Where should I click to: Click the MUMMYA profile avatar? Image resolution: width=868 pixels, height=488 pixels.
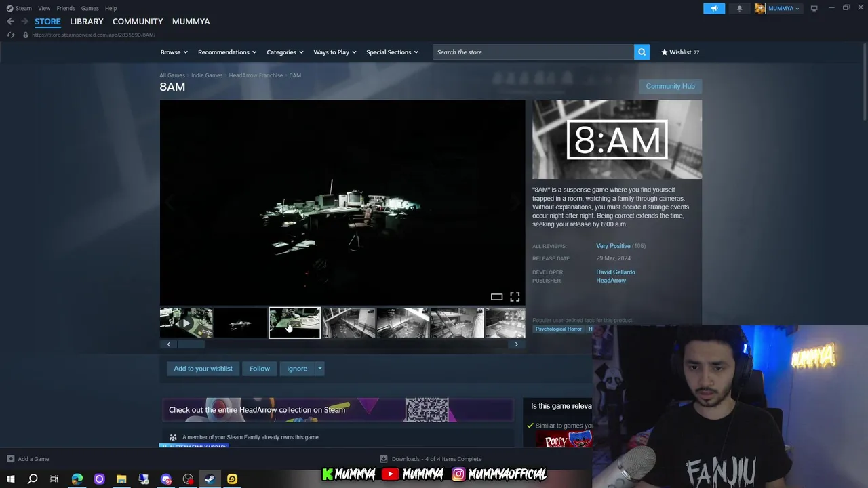(x=760, y=8)
